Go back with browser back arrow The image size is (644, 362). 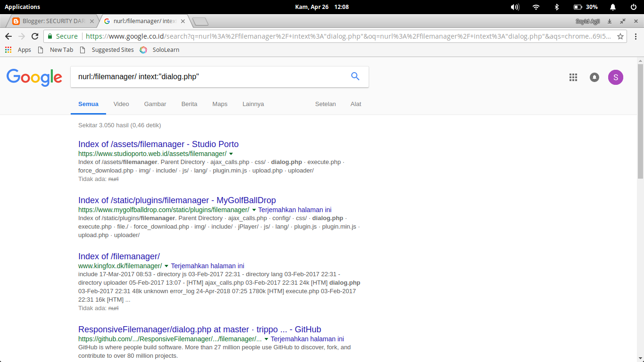8,36
